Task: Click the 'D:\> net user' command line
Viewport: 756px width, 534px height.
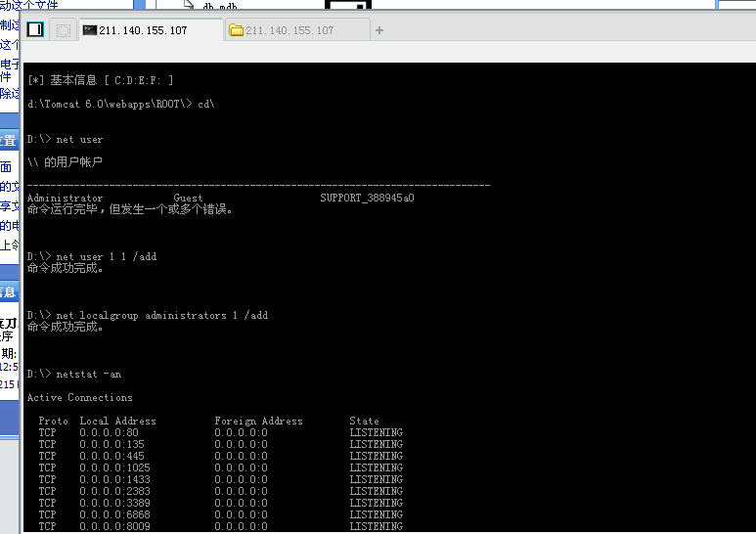Action: tap(66, 139)
